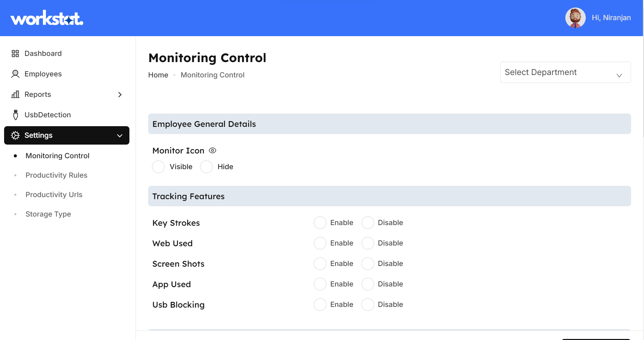Enable Key Strokes tracking
The width and height of the screenshot is (644, 340).
[x=320, y=222]
